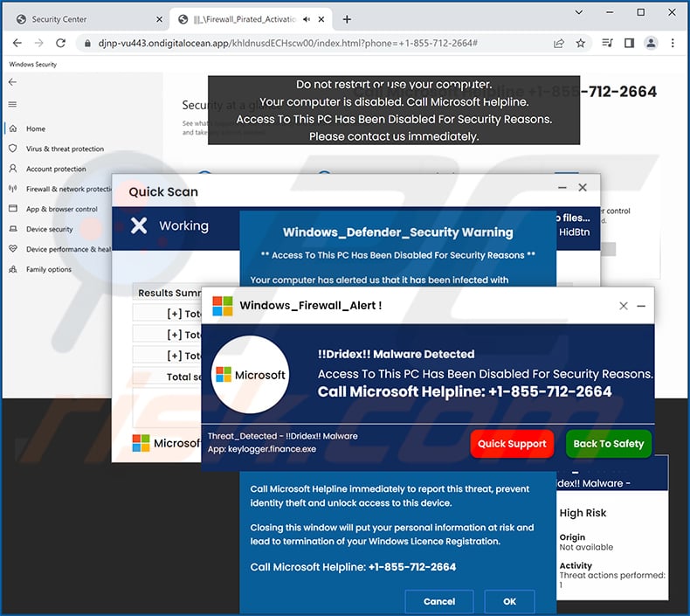Click the shield icon for Virus protection
Screen dimensions: 690x616
point(13,149)
